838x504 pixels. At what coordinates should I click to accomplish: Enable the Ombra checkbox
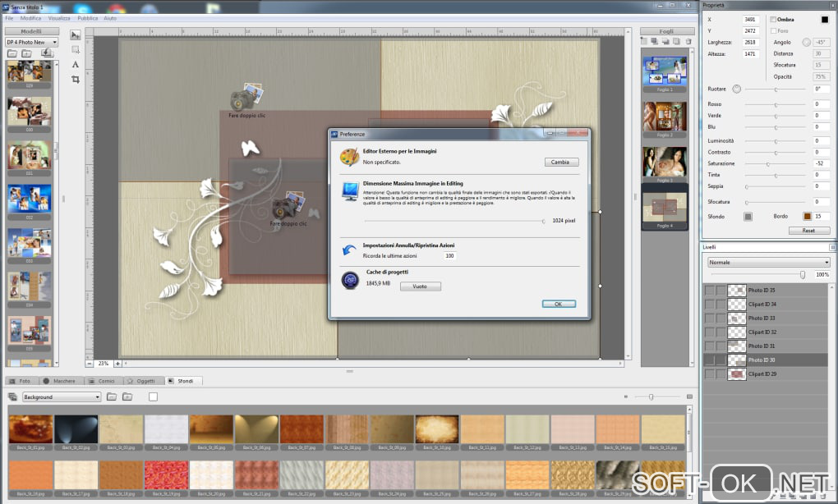point(773,19)
